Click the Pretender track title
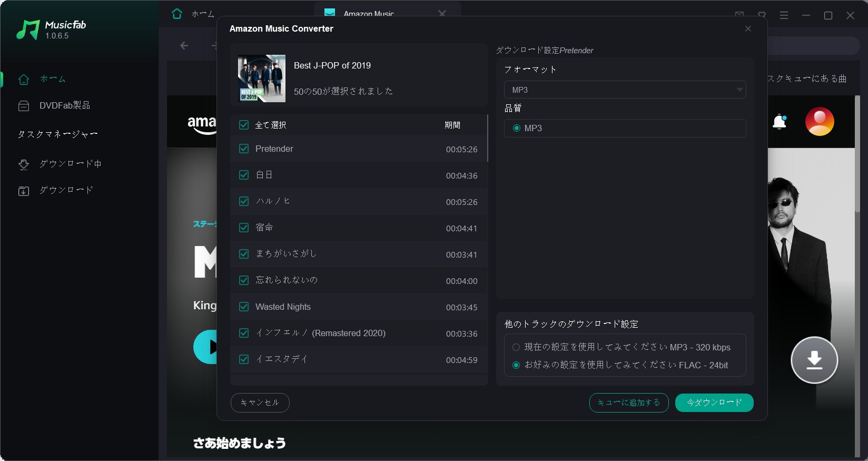Image resolution: width=868 pixels, height=461 pixels. (274, 149)
